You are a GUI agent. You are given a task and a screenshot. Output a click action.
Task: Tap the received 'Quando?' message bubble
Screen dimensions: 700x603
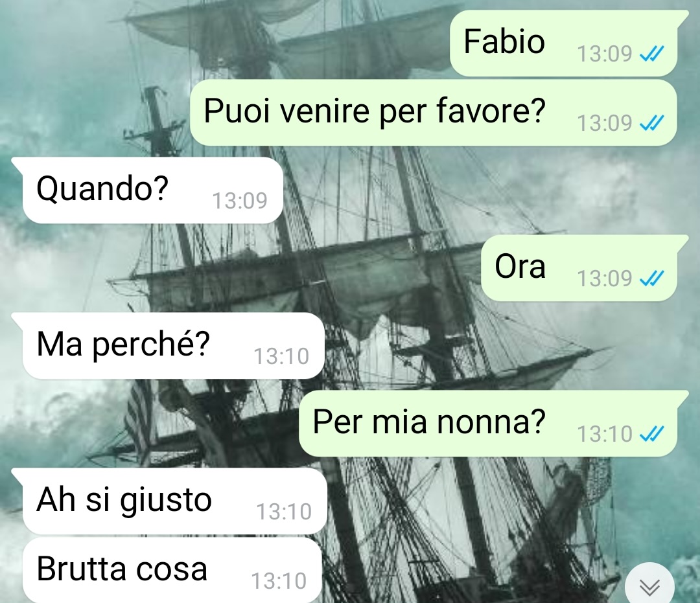tap(147, 190)
